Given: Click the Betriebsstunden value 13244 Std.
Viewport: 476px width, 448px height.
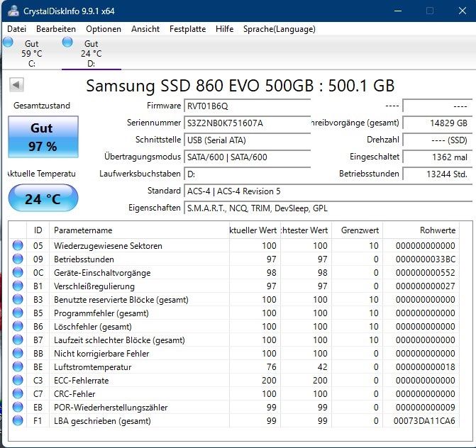Looking at the screenshot, I should pos(437,174).
